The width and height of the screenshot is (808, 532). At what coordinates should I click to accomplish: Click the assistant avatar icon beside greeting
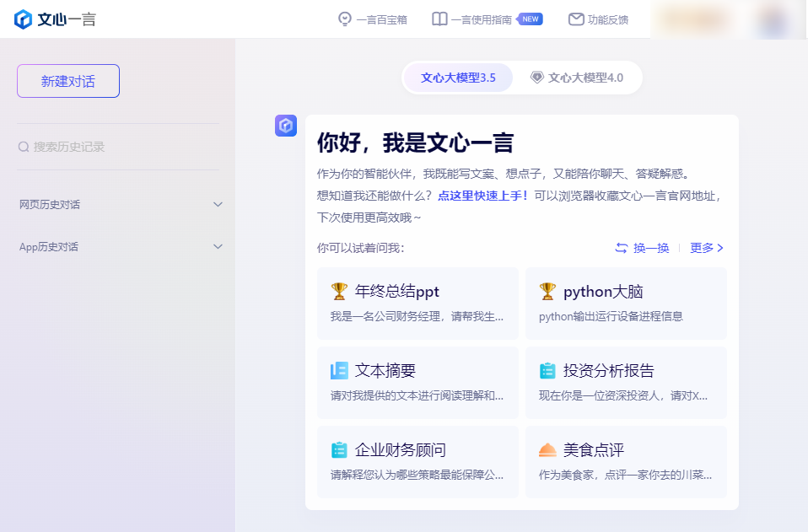pyautogui.click(x=286, y=126)
